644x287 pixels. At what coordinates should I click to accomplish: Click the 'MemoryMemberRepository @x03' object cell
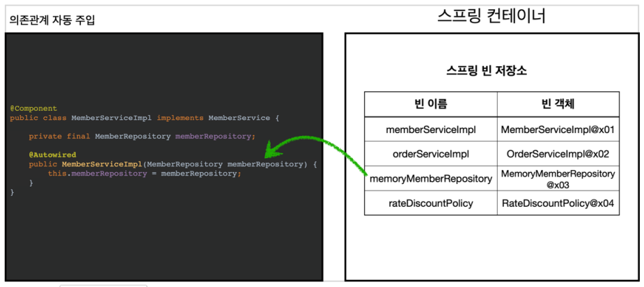[558, 178]
